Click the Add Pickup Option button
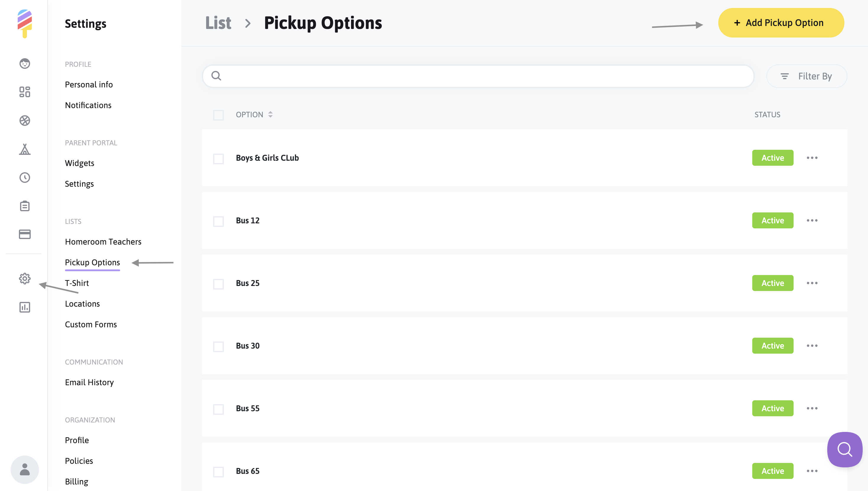 (781, 23)
